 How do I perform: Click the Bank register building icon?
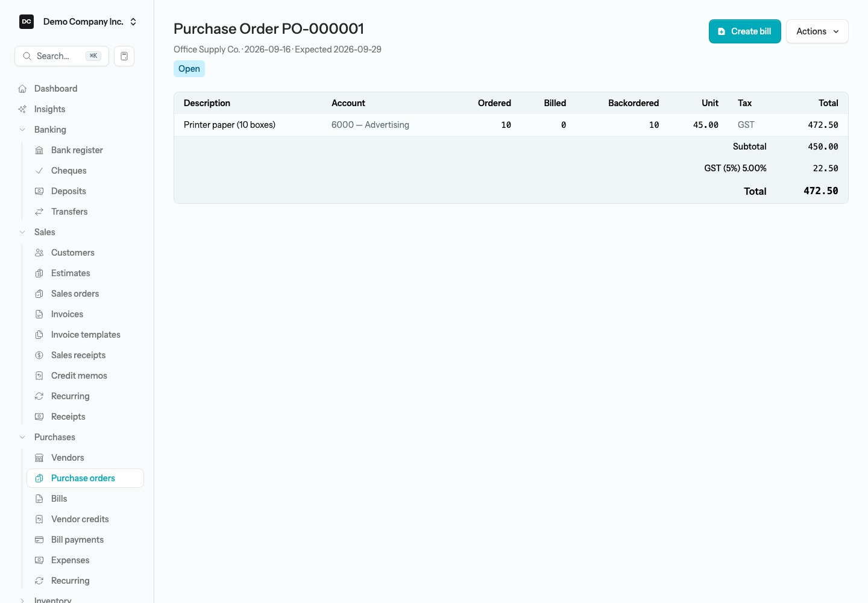39,150
